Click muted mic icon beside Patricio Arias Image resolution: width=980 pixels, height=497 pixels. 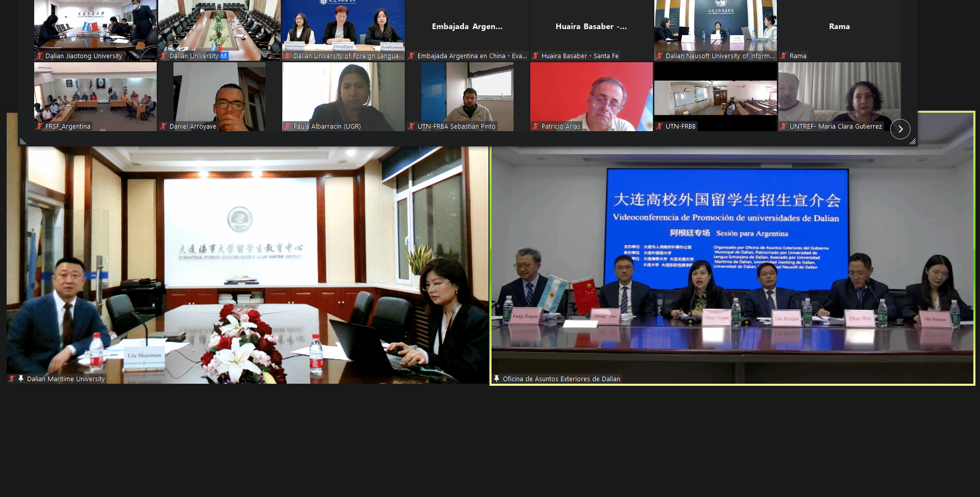pyautogui.click(x=535, y=127)
